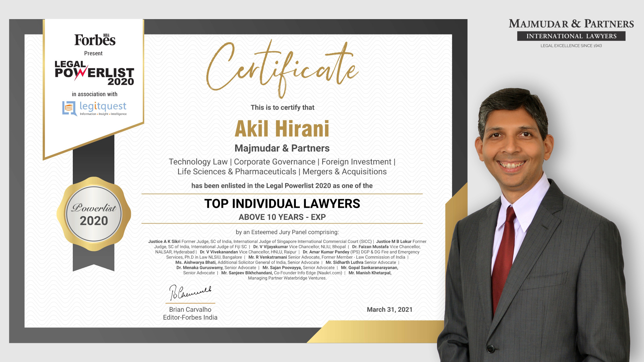Click 'Foreign Investment' practice area
The image size is (644, 362).
coord(356,162)
